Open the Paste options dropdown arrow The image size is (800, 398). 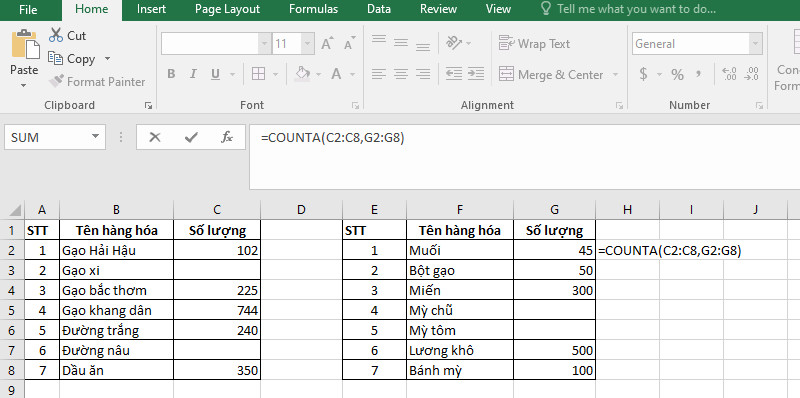click(24, 85)
